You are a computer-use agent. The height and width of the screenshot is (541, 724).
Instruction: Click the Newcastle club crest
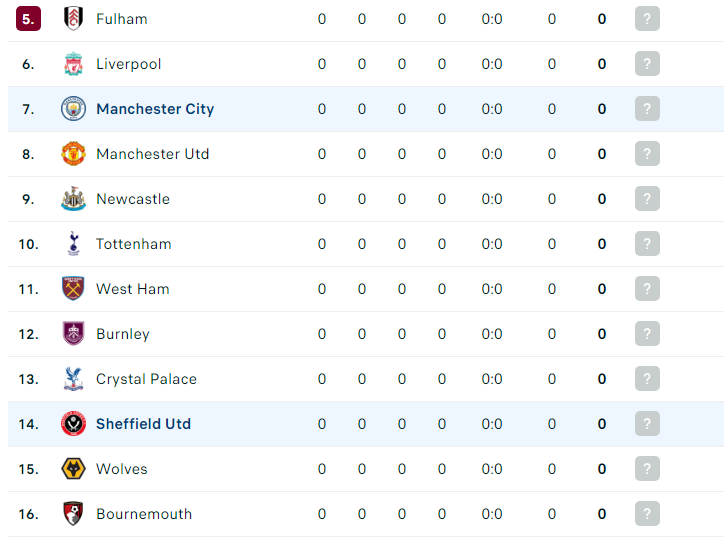[73, 199]
